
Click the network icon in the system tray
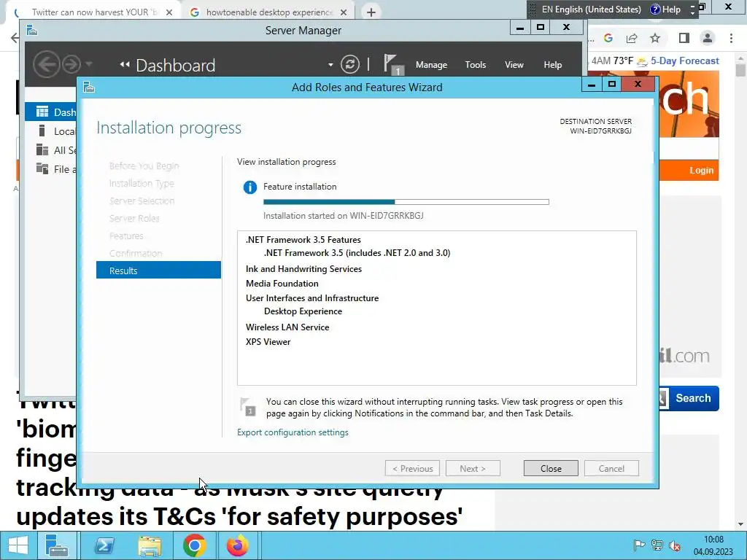[x=657, y=545]
